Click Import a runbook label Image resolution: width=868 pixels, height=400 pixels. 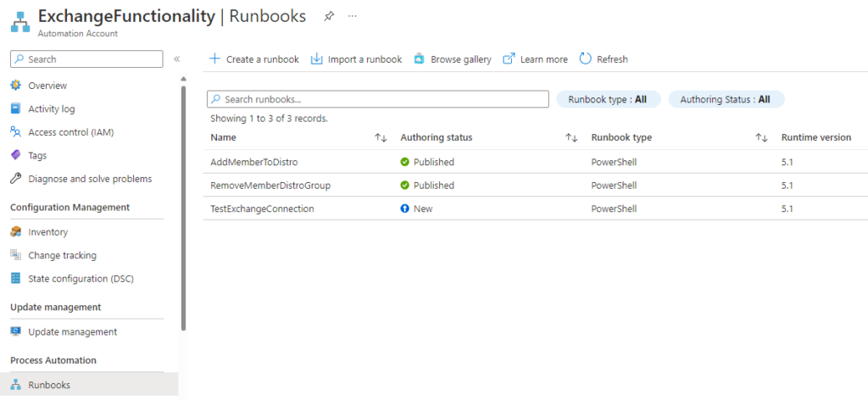(364, 59)
